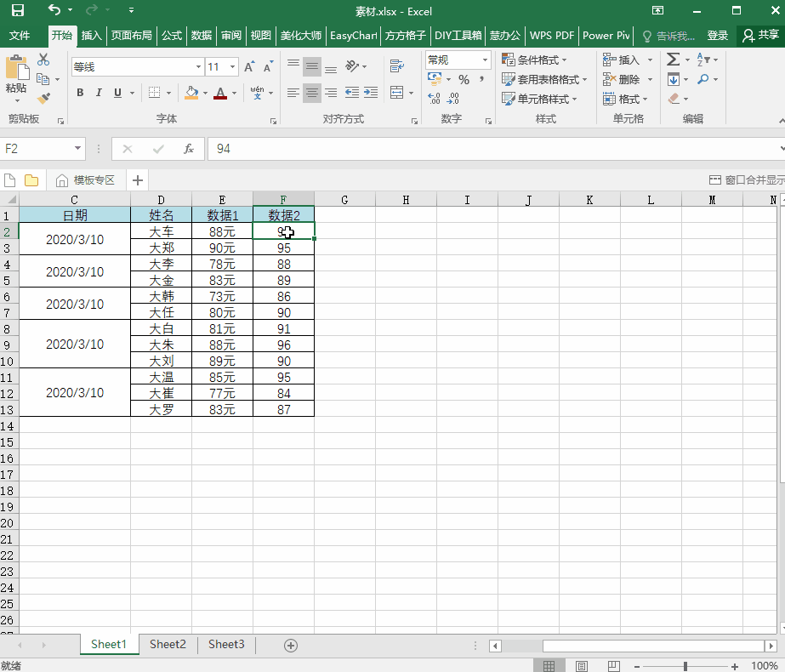Viewport: 785px width, 672px height.
Task: Apply red font color A
Action: 220,93
